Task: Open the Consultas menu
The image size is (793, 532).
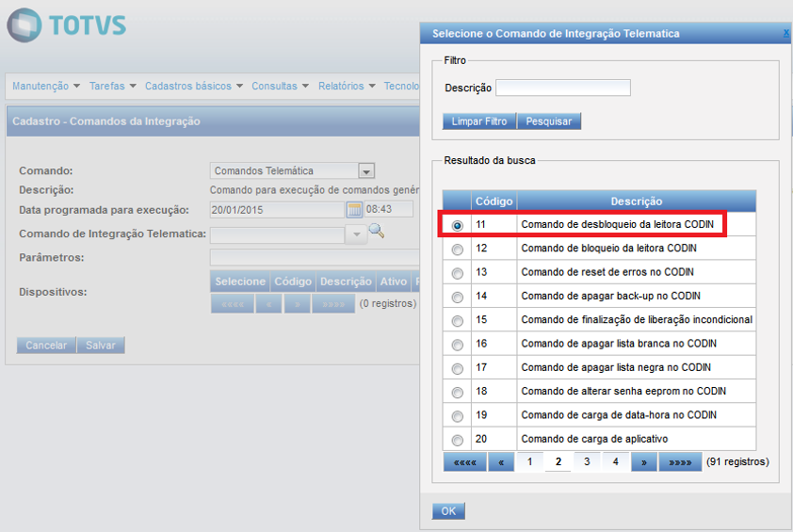Action: pyautogui.click(x=280, y=86)
